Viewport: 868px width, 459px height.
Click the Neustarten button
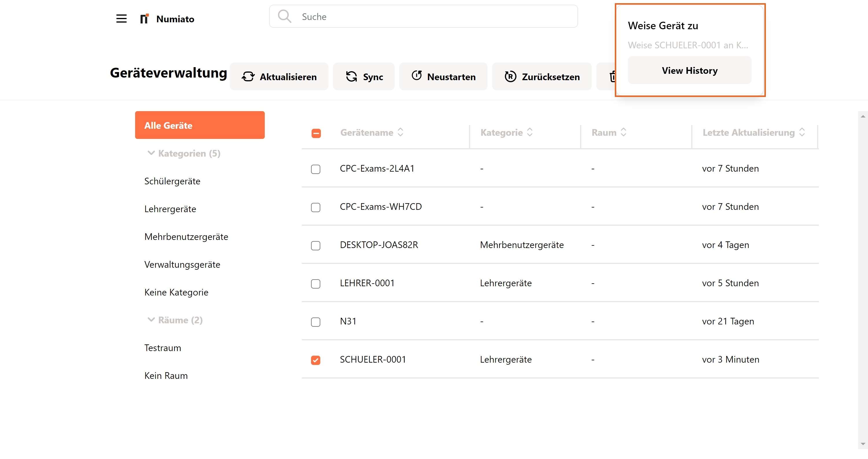pyautogui.click(x=443, y=76)
